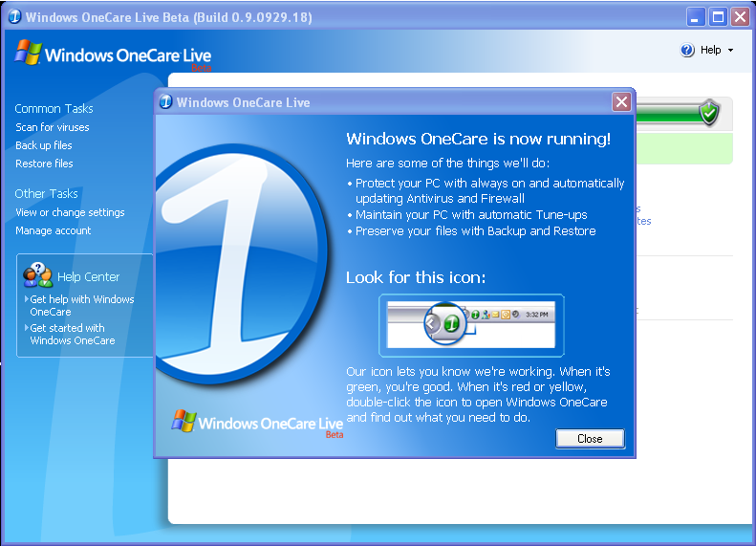Viewport: 756px width, 546px height.
Task: Choose Restore files in sidebar
Action: coord(44,164)
